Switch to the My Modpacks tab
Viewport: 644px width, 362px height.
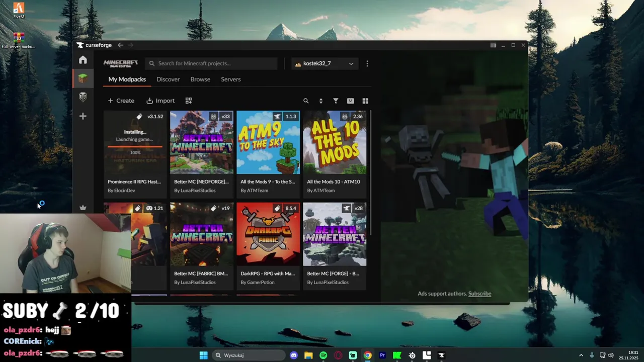[x=127, y=79]
